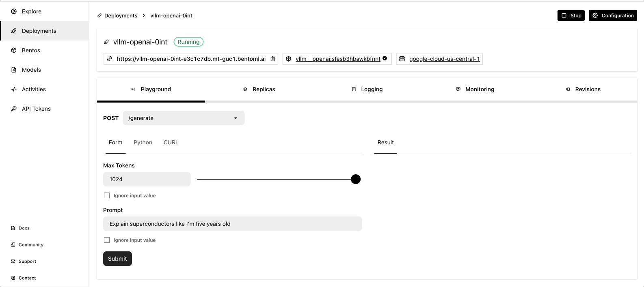Check Ignore input value under Prompt

point(107,240)
